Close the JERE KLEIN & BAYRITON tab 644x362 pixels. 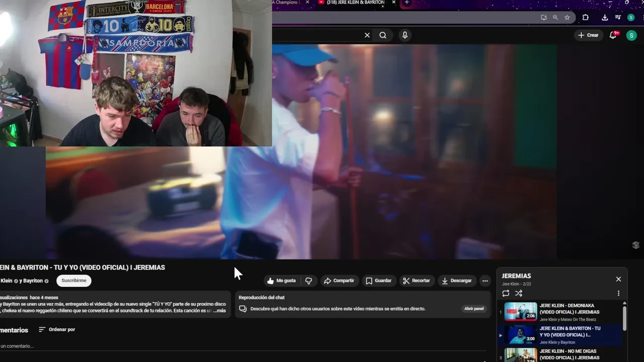394,3
